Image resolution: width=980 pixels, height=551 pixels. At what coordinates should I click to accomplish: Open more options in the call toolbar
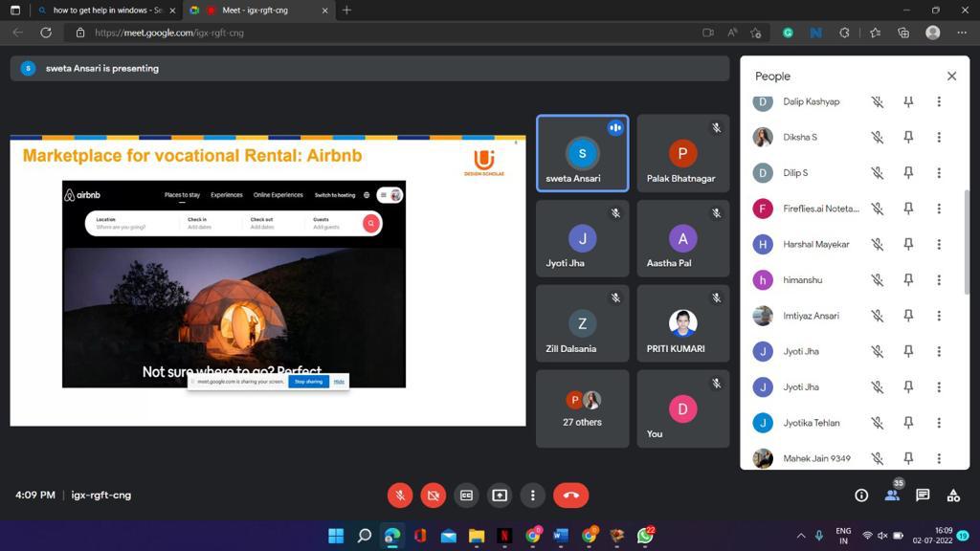coord(532,495)
